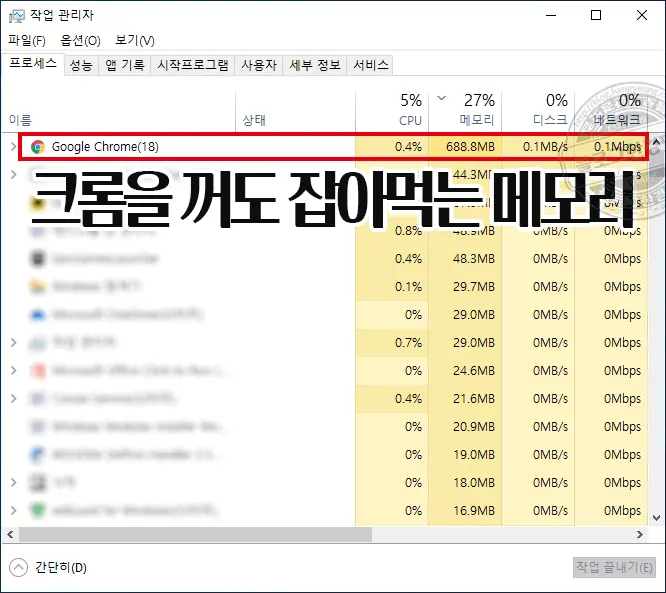Click the blurred process icon in the 48.3MB row
This screenshot has height=593, width=666.
tap(38, 259)
